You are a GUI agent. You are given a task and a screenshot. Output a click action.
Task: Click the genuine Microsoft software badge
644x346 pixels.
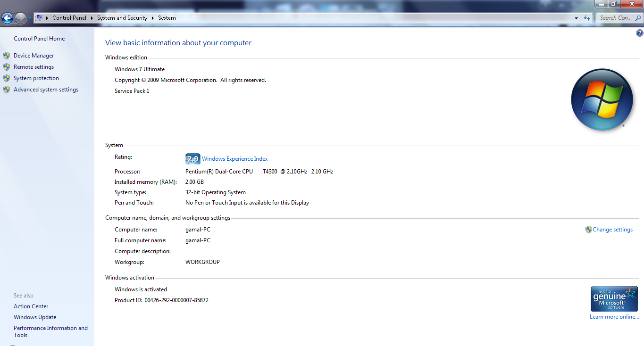coord(614,299)
